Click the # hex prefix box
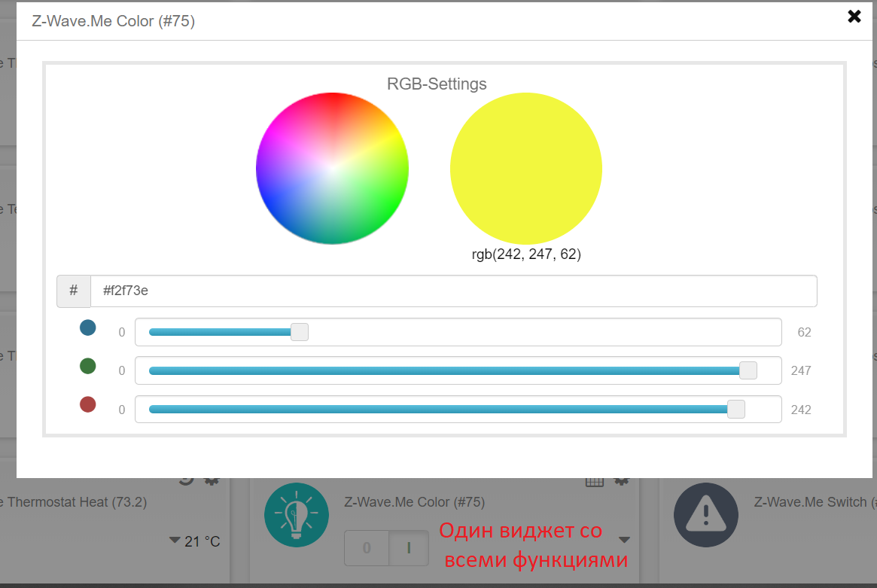This screenshot has height=588, width=877. tap(74, 291)
